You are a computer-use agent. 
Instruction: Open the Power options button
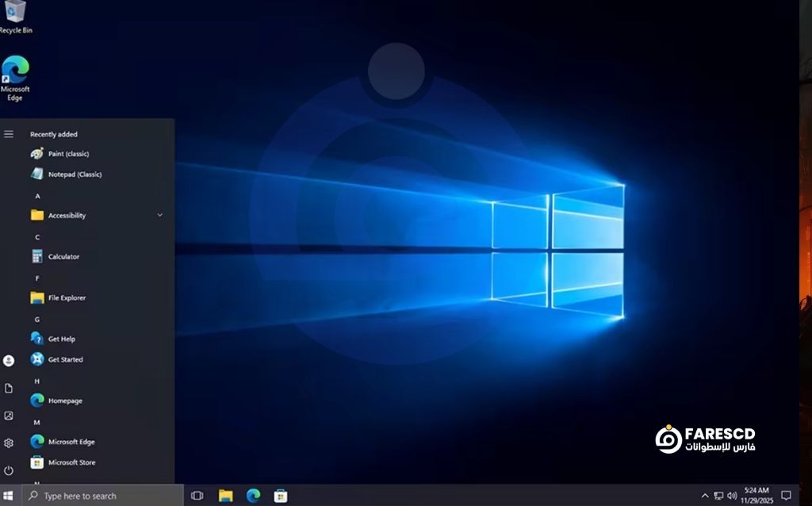pos(9,470)
